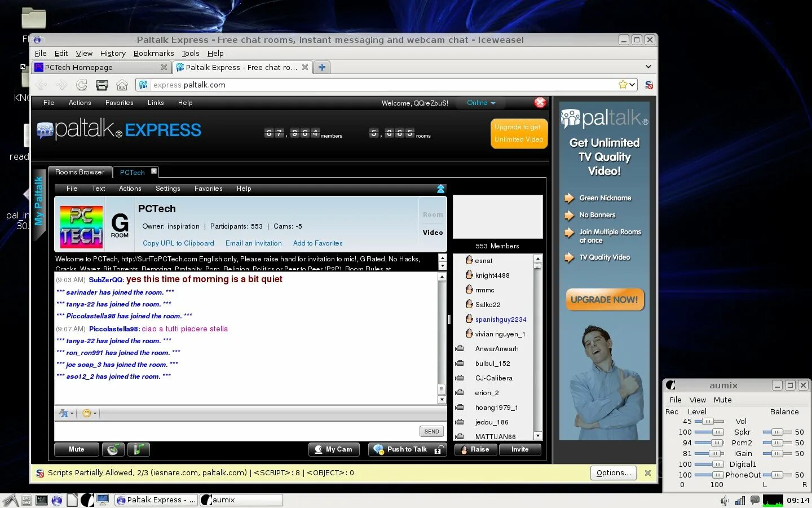
Task: Click the G Room rating icon
Action: [120, 226]
